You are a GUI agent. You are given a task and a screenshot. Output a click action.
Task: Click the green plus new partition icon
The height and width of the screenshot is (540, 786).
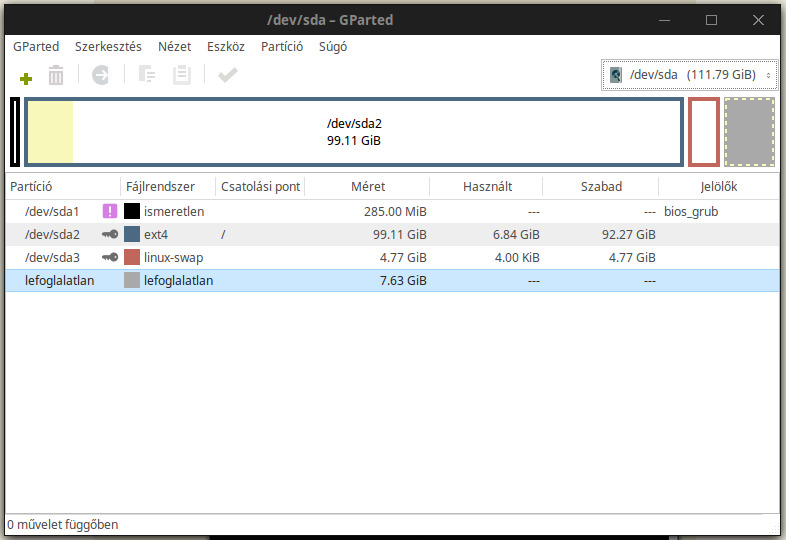pos(26,78)
